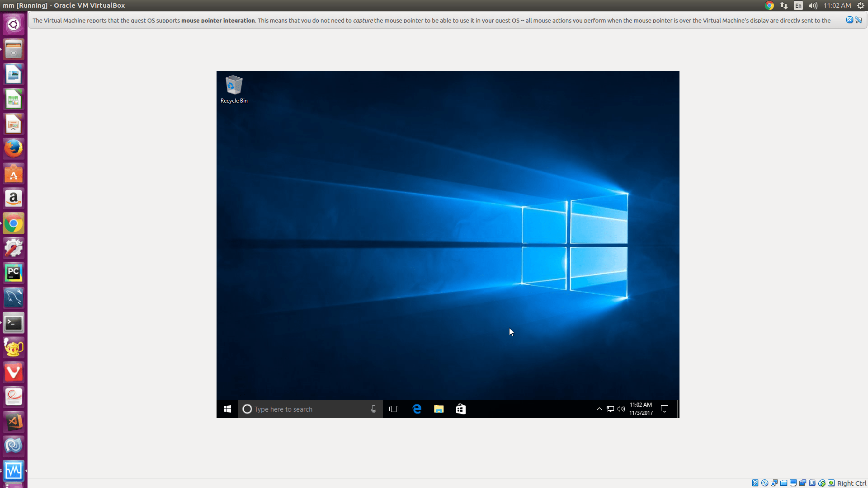The image size is (868, 488).
Task: Click the Ubuntu sound volume control
Action: click(812, 5)
